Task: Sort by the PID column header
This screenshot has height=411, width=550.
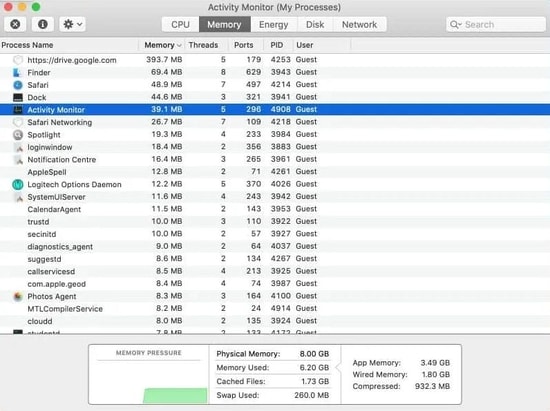Action: click(x=277, y=45)
